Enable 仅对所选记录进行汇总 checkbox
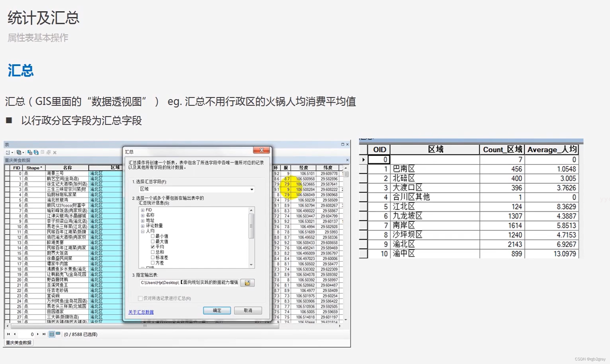The image size is (610, 364). coord(140,298)
